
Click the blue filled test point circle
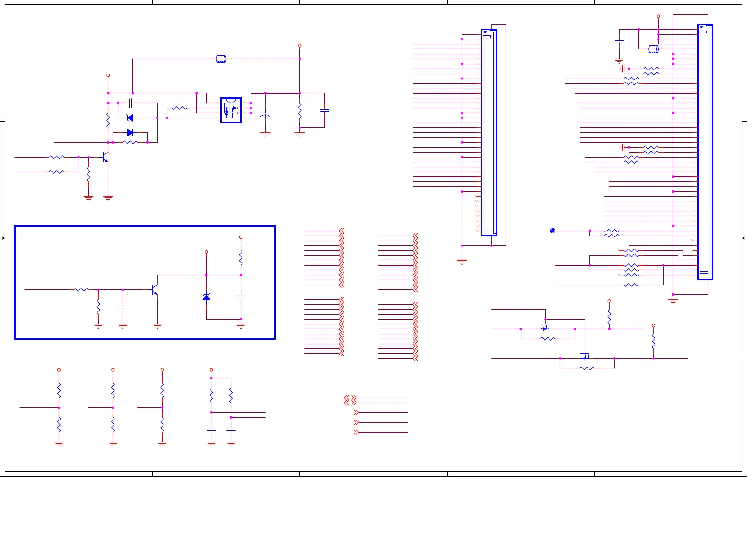coord(553,231)
